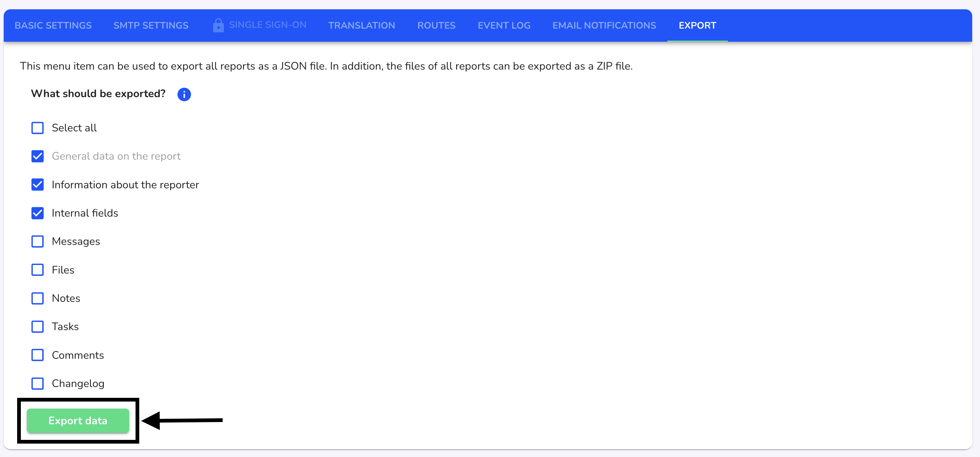This screenshot has height=457, width=980.
Task: Go to the Translation tab
Action: (362, 25)
